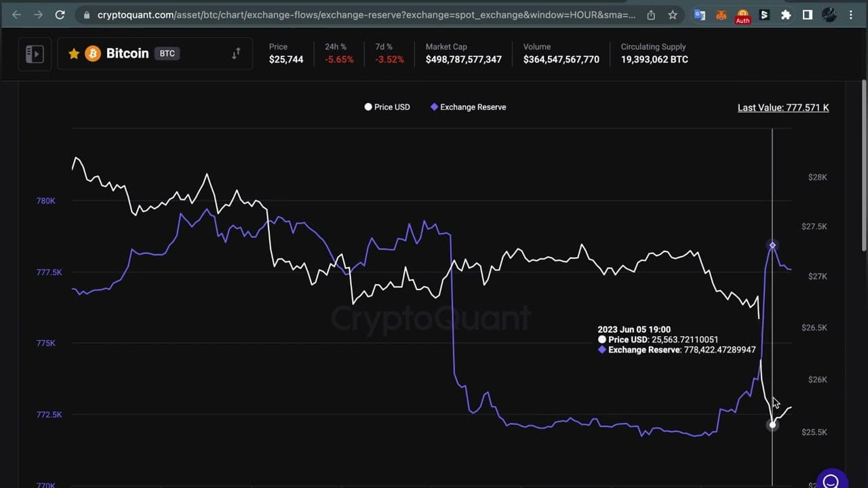This screenshot has width=868, height=488.
Task: Click the 24h % value -5.65%
Action: [339, 60]
